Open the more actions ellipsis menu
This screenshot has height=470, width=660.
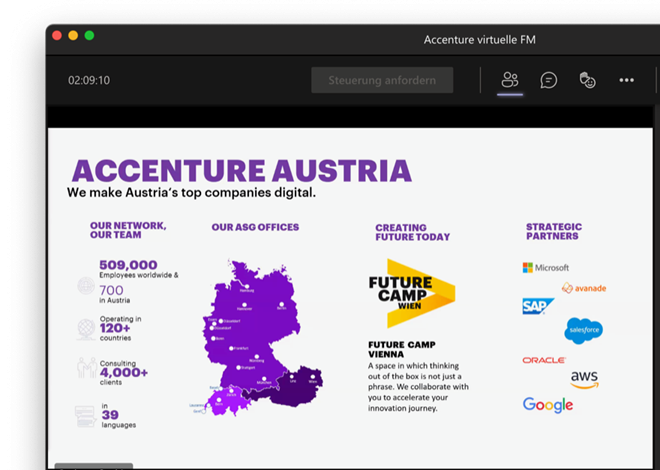(x=626, y=80)
